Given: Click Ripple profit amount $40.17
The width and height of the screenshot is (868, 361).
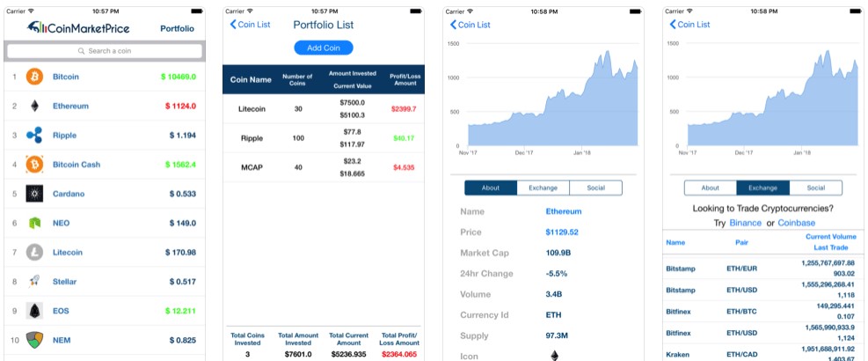Looking at the screenshot, I should pyautogui.click(x=404, y=138).
